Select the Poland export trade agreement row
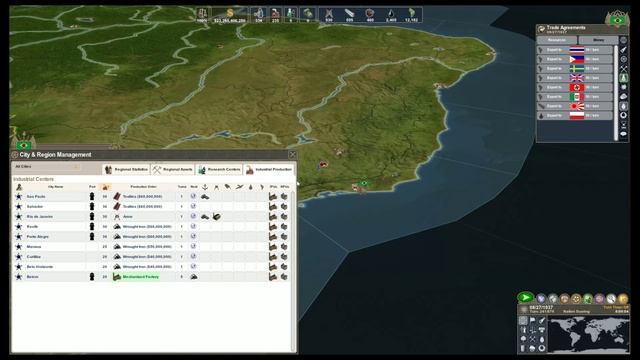Viewport: 640px width, 360px height. (575, 116)
